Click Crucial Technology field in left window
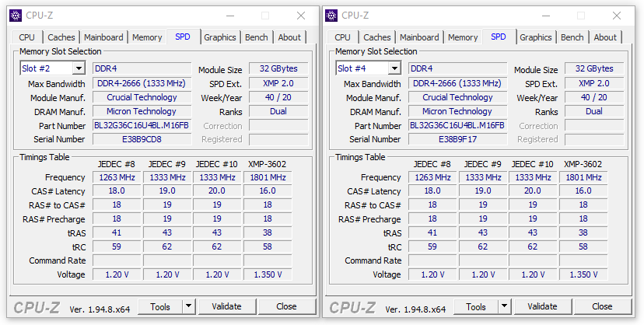The width and height of the screenshot is (644, 325). pyautogui.click(x=142, y=97)
